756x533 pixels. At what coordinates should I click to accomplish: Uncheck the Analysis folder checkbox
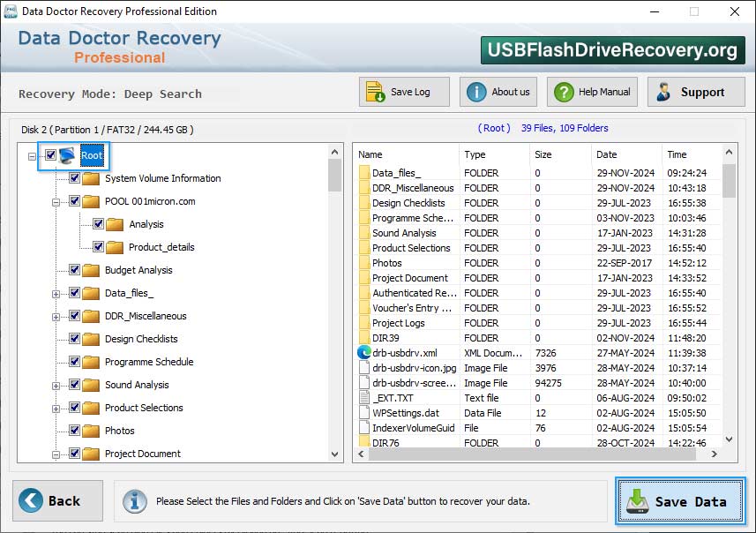coord(98,224)
